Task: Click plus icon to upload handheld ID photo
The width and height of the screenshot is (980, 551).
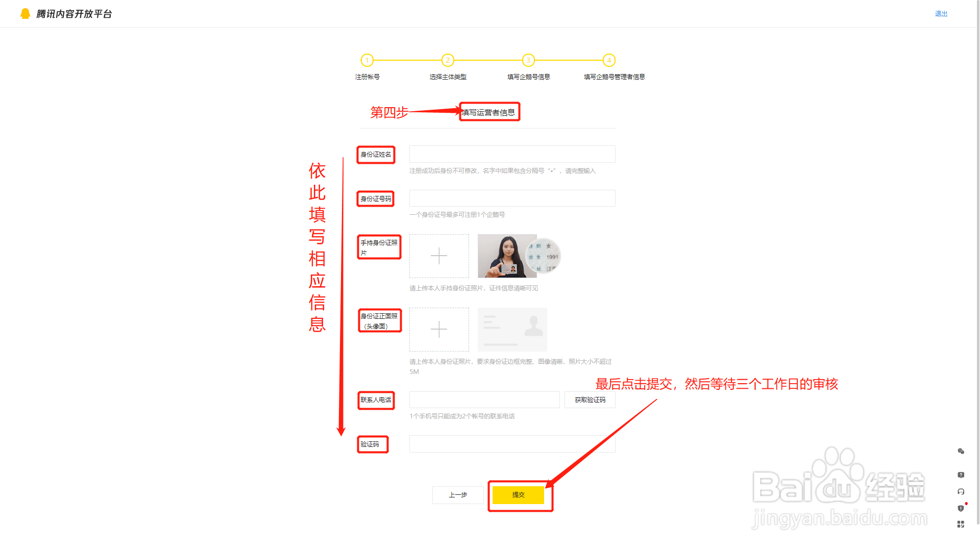Action: [x=439, y=256]
